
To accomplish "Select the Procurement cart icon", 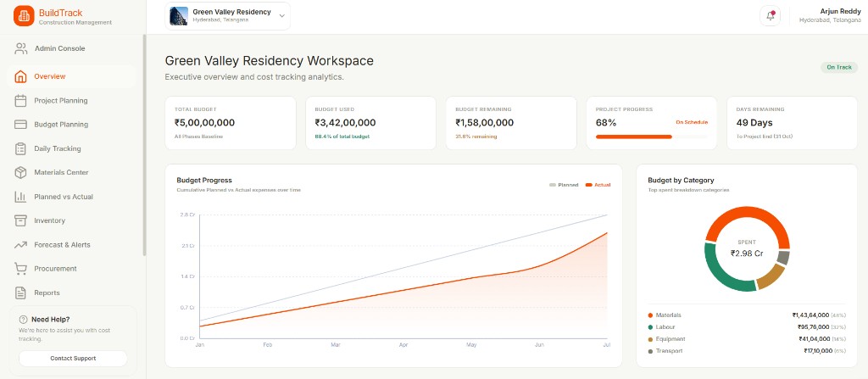I will tap(20, 269).
